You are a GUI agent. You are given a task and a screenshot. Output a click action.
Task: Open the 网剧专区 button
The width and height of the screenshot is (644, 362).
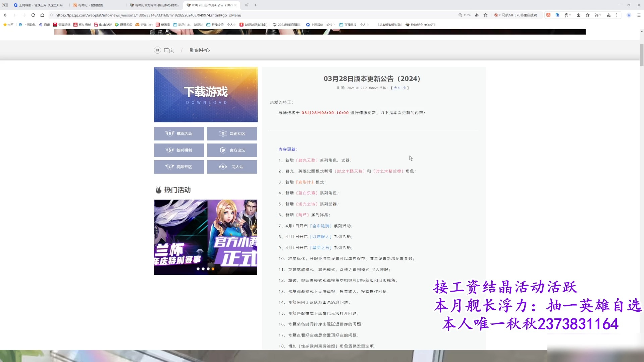(232, 133)
